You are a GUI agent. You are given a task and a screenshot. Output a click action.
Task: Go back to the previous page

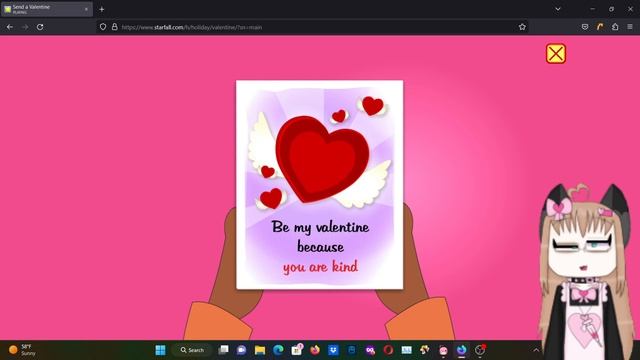tap(10, 27)
